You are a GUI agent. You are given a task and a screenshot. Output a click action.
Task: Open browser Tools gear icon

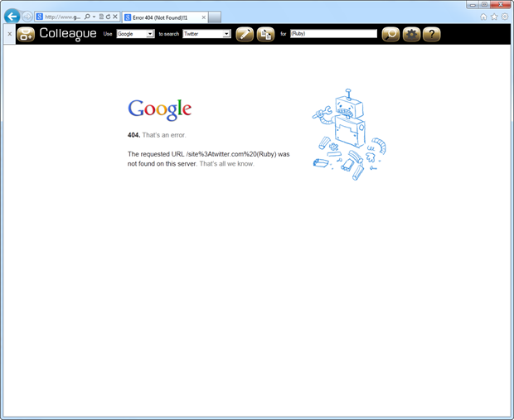click(505, 17)
